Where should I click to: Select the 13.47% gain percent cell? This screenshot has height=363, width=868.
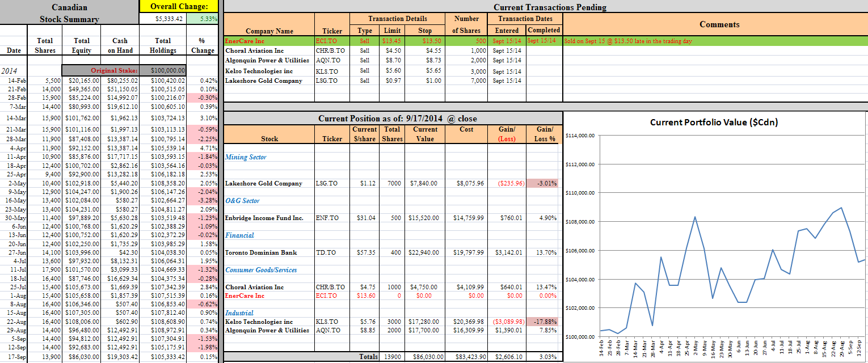click(x=542, y=287)
